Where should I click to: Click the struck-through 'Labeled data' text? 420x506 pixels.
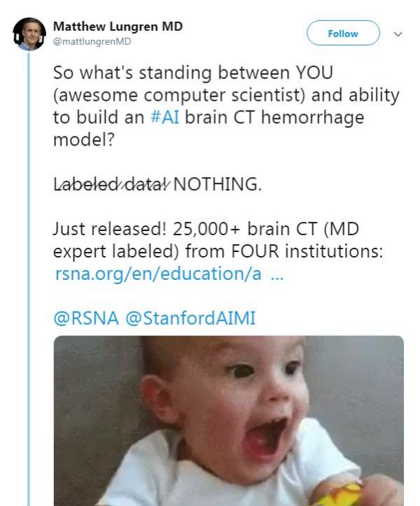pos(111,185)
